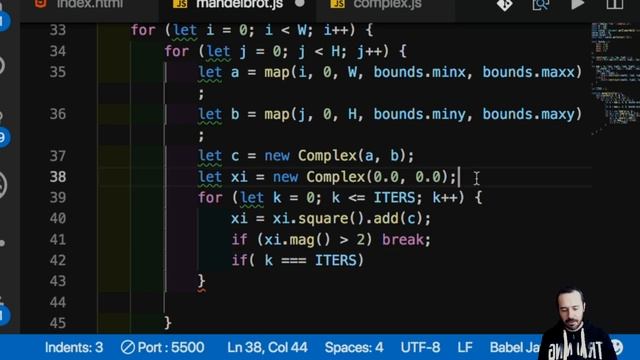Click the closing brace on line 43
Image resolution: width=640 pixels, height=360 pixels.
(201, 281)
